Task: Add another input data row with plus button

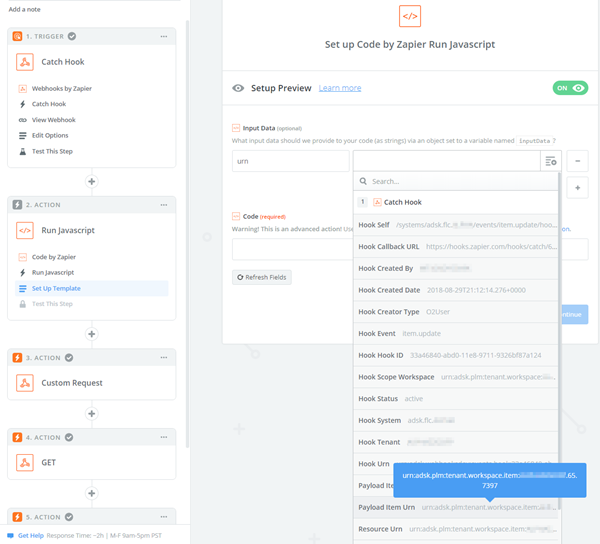Action: [577, 188]
